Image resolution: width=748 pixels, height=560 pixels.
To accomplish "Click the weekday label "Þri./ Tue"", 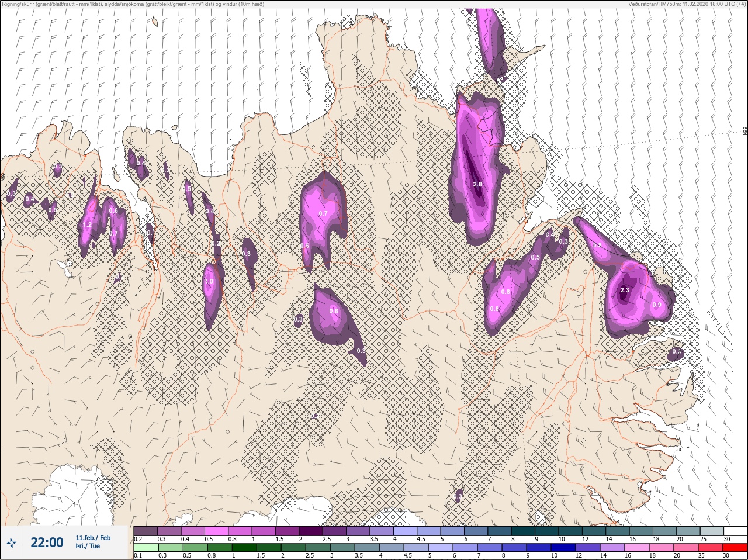I will (x=88, y=547).
